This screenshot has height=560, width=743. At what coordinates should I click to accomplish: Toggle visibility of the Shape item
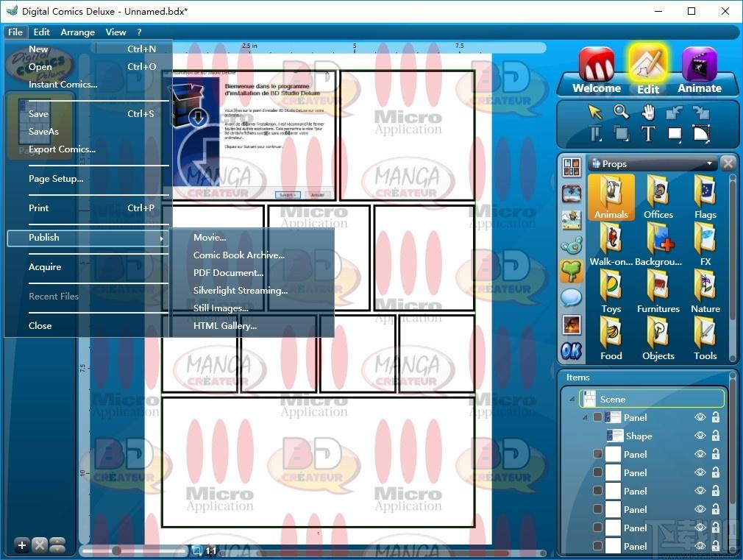700,436
